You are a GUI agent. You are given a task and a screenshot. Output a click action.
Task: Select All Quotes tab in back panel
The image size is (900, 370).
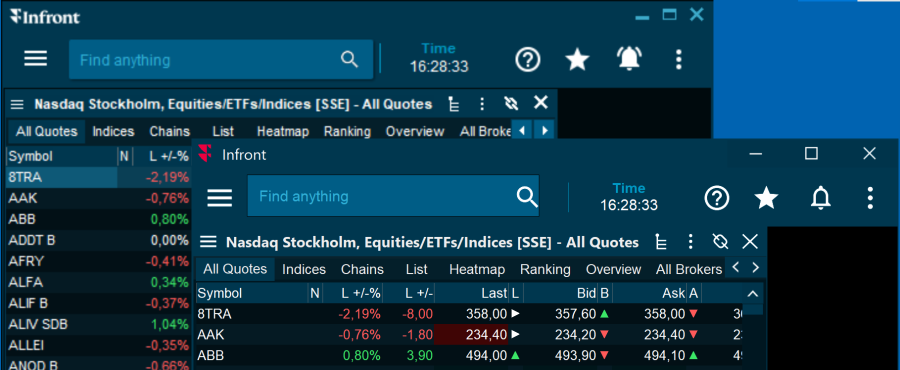(46, 131)
